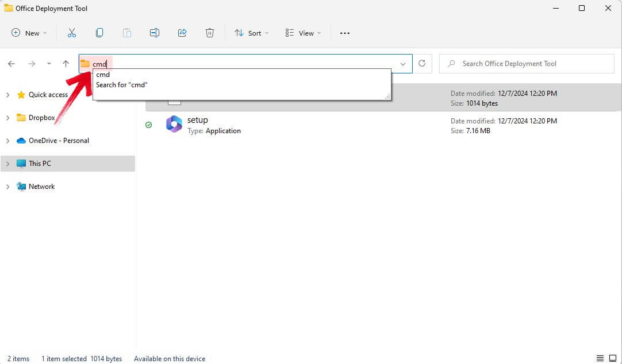Click the 2 items status text

pyautogui.click(x=18, y=358)
